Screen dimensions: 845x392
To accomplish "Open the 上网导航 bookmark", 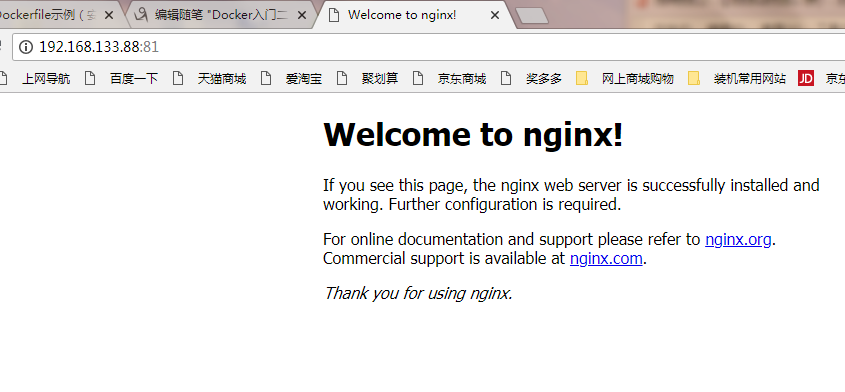I will point(46,79).
